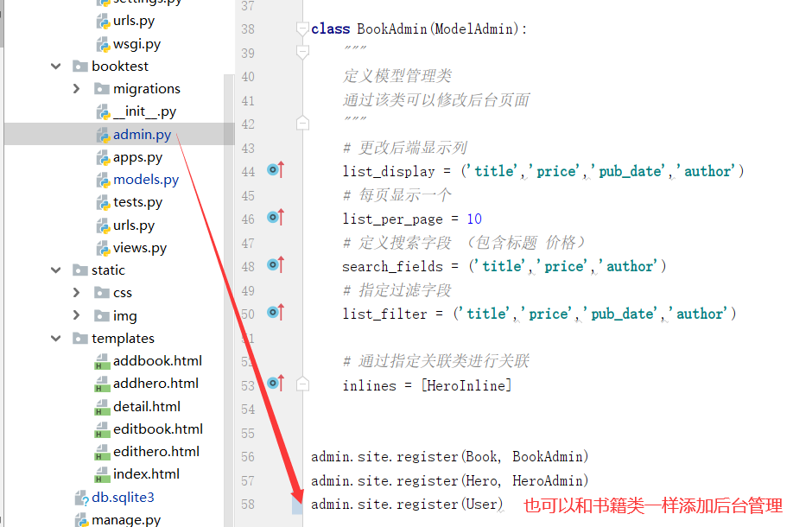Open tests.py file

pos(137,202)
